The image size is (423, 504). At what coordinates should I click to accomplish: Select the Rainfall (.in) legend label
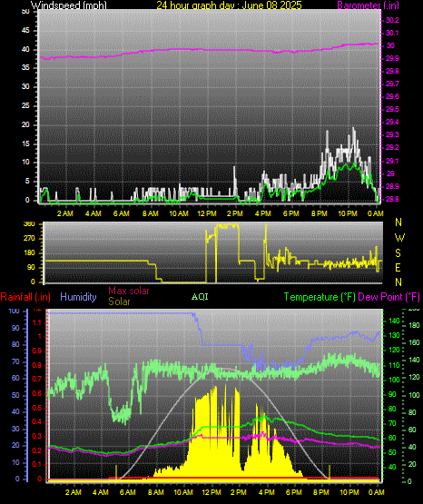point(25,297)
